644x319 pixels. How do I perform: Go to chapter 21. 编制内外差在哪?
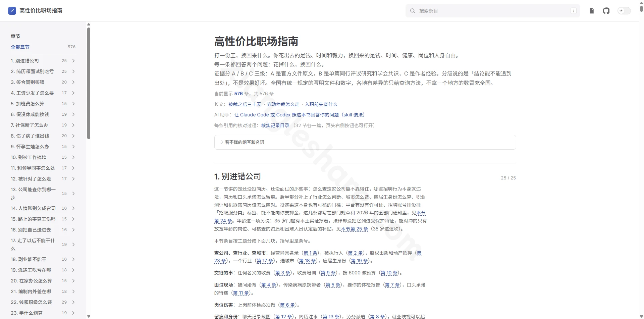(x=31, y=291)
